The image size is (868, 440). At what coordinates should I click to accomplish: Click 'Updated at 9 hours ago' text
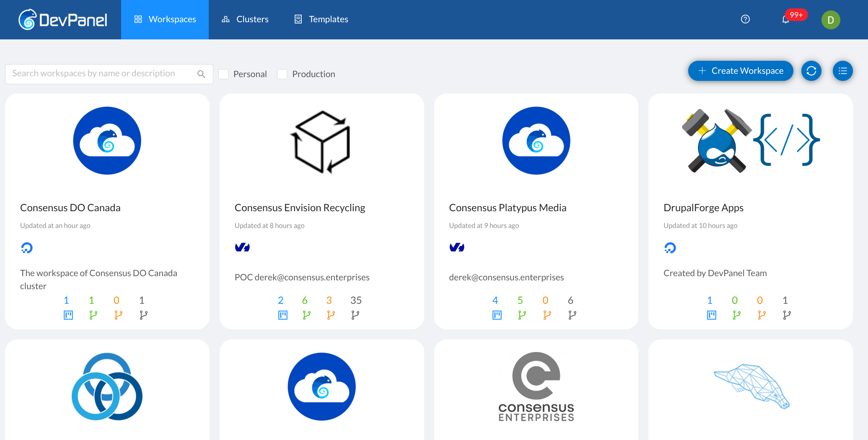pos(484,225)
